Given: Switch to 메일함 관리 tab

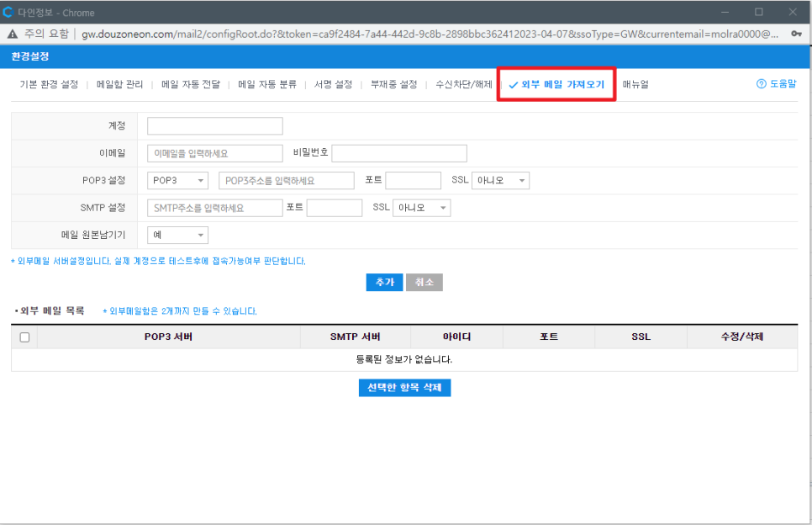Looking at the screenshot, I should click(119, 84).
